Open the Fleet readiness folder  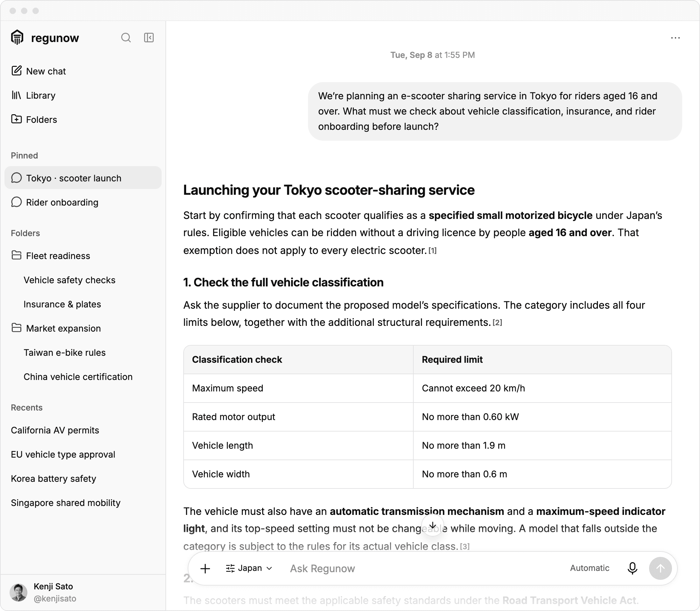coord(83,256)
